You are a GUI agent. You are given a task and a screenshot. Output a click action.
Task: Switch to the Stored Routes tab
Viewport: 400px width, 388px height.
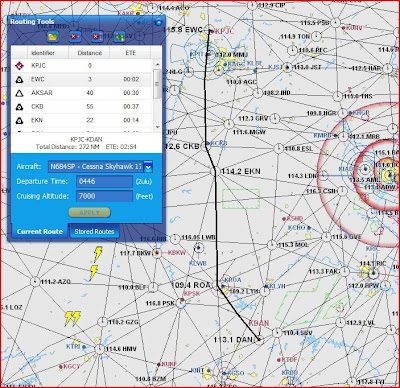point(94,231)
